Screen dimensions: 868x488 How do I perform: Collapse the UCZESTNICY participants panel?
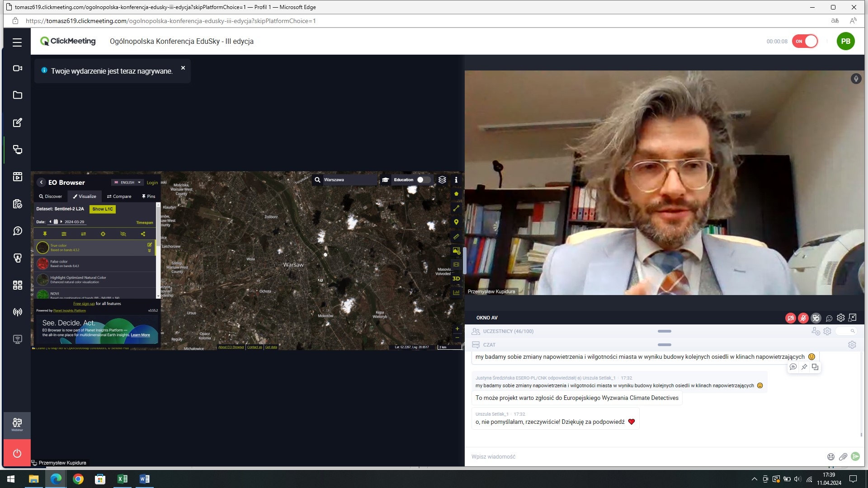664,331
